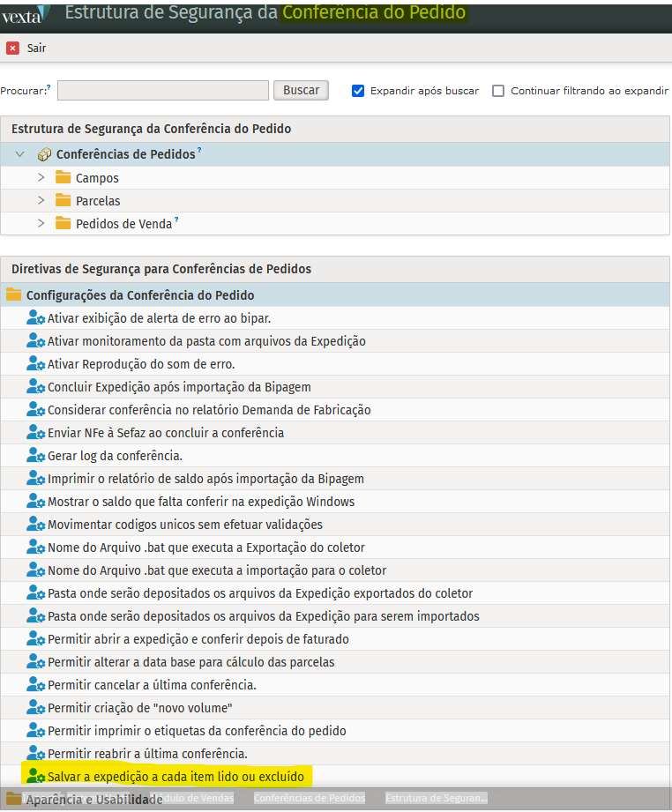Open Ativar Reprodução do som de erro directive
Screen dimensions: 672x812
click(x=141, y=364)
